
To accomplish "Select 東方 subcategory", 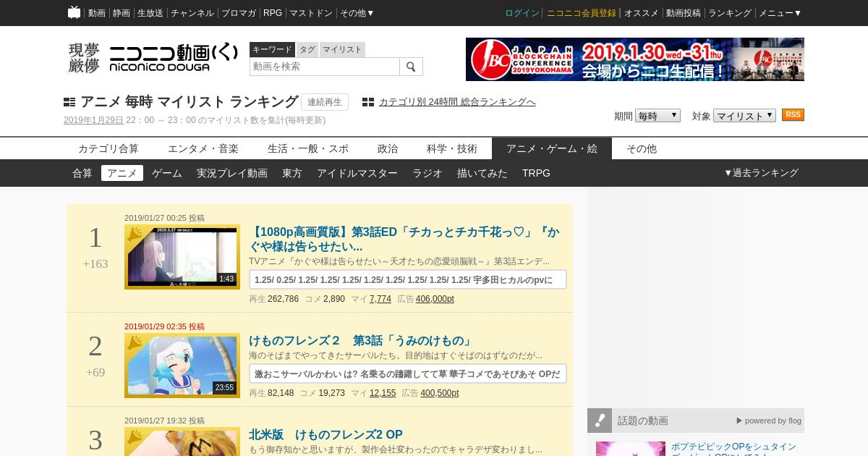I will click(292, 173).
